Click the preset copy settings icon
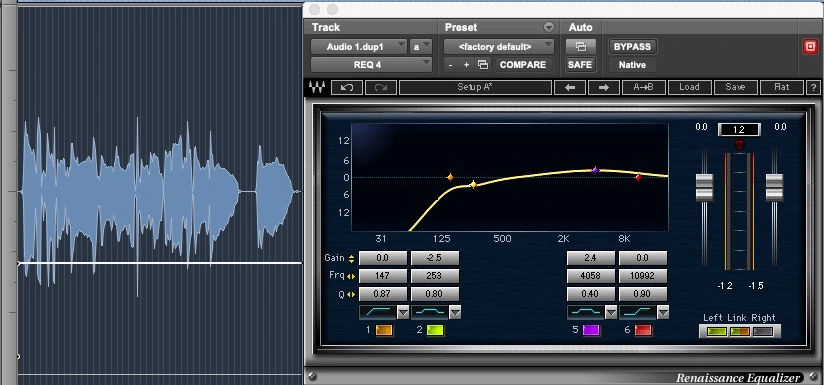This screenshot has height=385, width=824. pos(482,65)
